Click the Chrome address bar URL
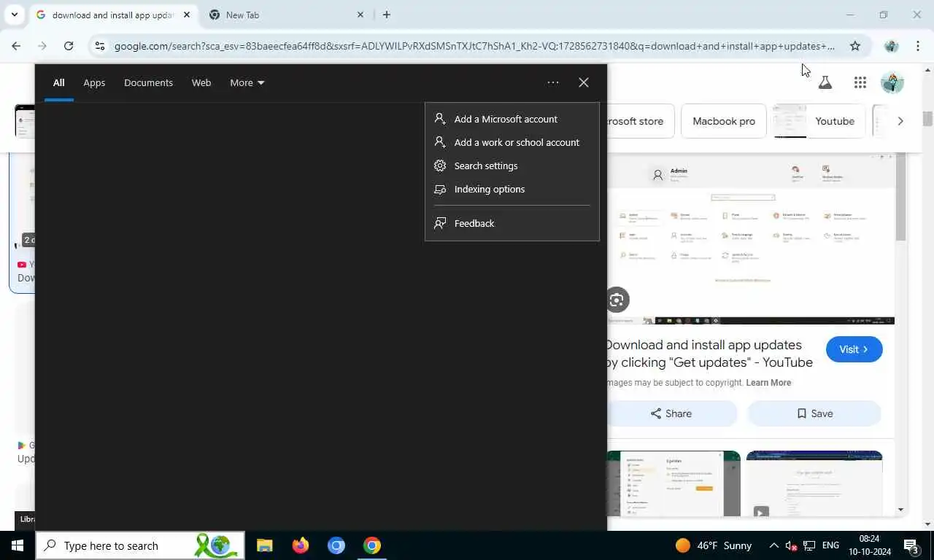 click(474, 46)
